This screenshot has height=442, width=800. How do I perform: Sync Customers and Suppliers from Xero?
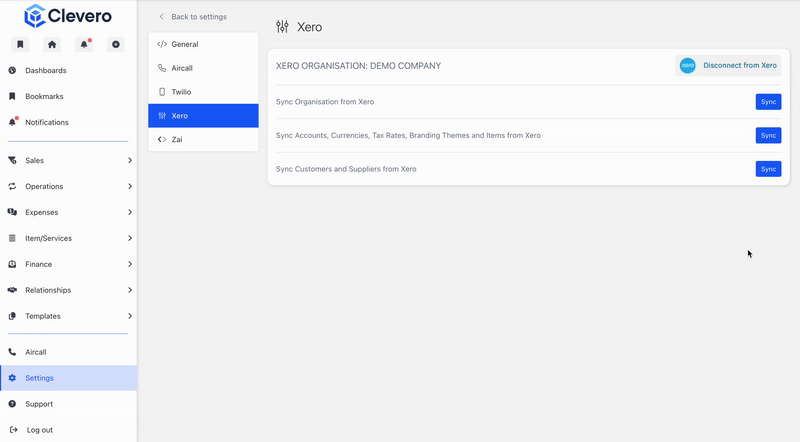coord(768,169)
